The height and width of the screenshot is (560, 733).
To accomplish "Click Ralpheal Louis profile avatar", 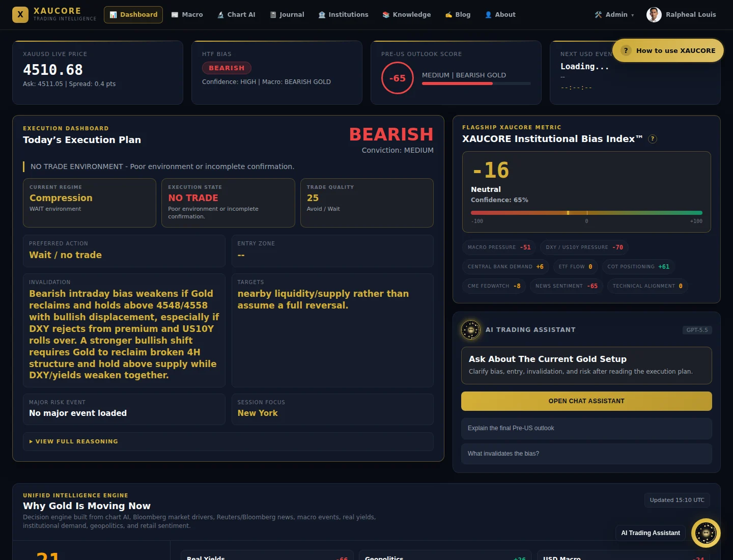I will 654,15.
